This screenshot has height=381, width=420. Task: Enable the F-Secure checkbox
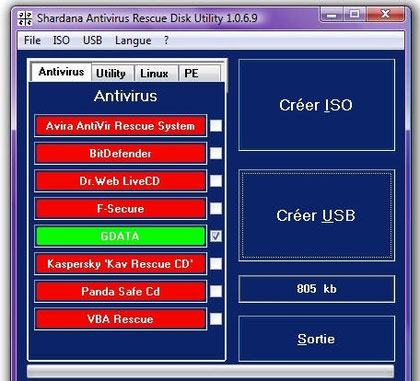coord(216,209)
